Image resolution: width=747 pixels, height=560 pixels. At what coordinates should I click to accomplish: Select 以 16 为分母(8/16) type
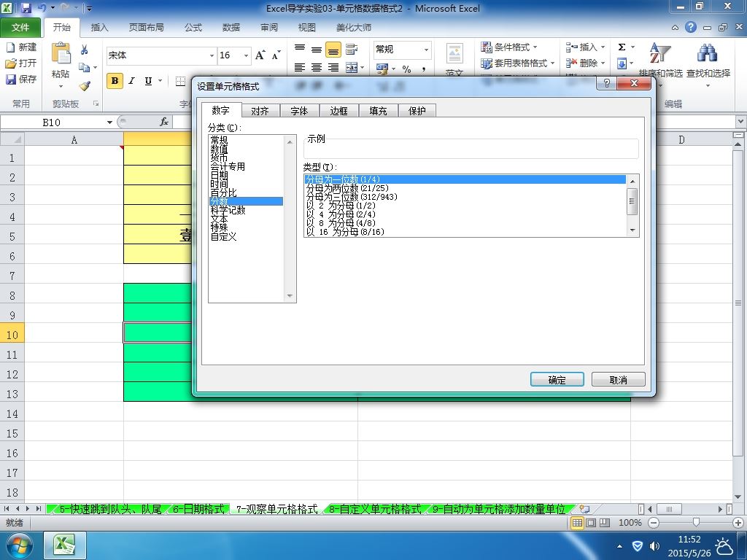pos(465,232)
